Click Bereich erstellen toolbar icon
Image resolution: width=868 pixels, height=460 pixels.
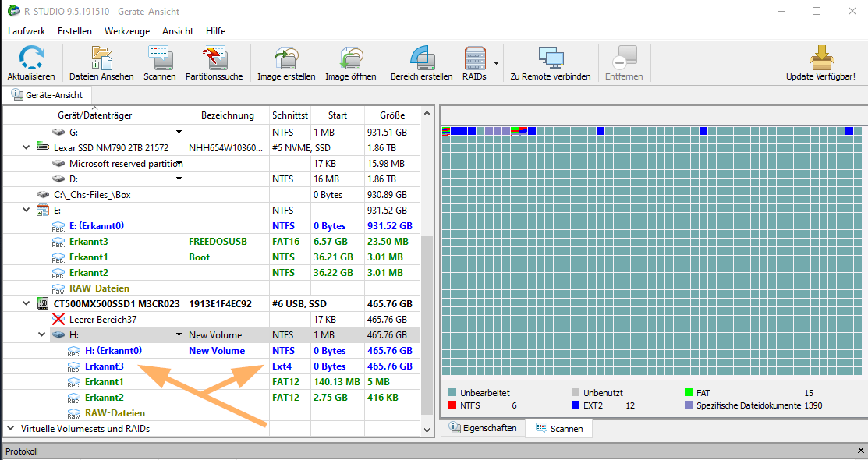coord(422,58)
